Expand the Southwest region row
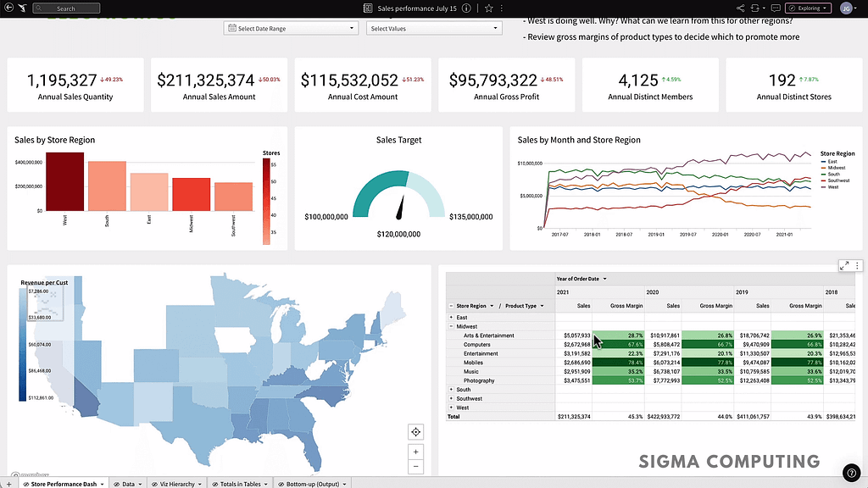 pyautogui.click(x=451, y=398)
